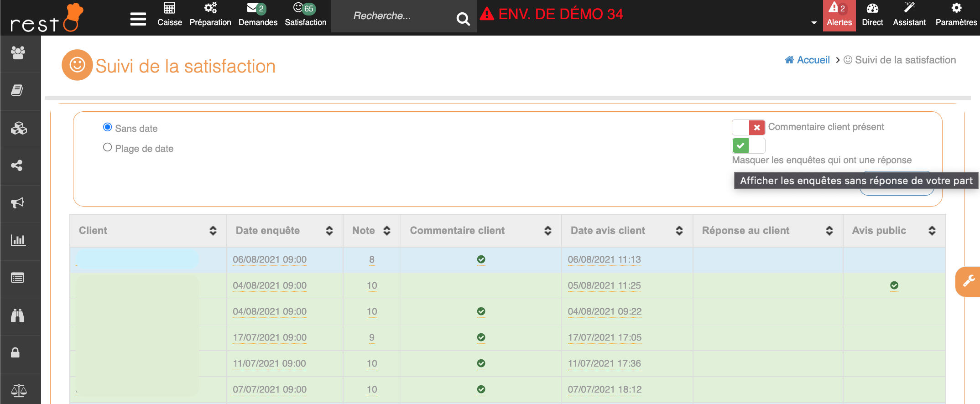This screenshot has height=404, width=980.
Task: Toggle the hide answered surveys switch
Action: click(748, 146)
